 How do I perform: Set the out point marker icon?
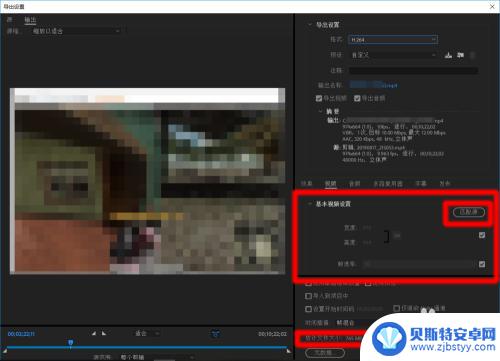104,333
